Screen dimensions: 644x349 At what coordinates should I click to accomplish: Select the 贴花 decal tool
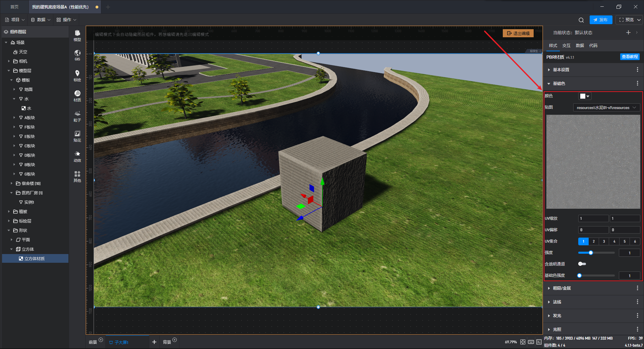pyautogui.click(x=77, y=136)
